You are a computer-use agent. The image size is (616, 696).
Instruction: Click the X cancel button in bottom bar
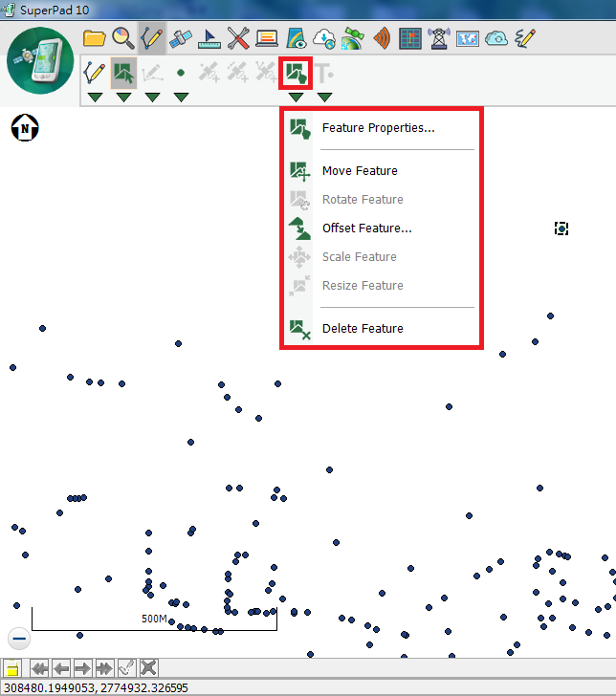[x=149, y=668]
